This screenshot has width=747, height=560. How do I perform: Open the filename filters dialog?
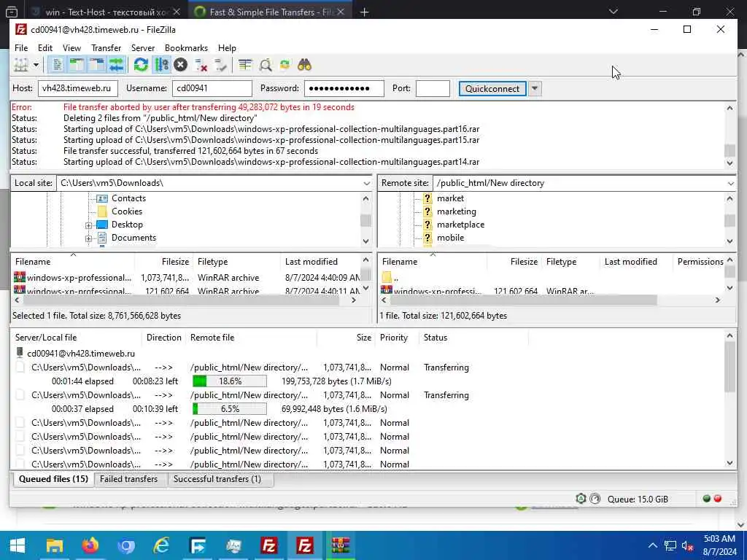(x=245, y=65)
